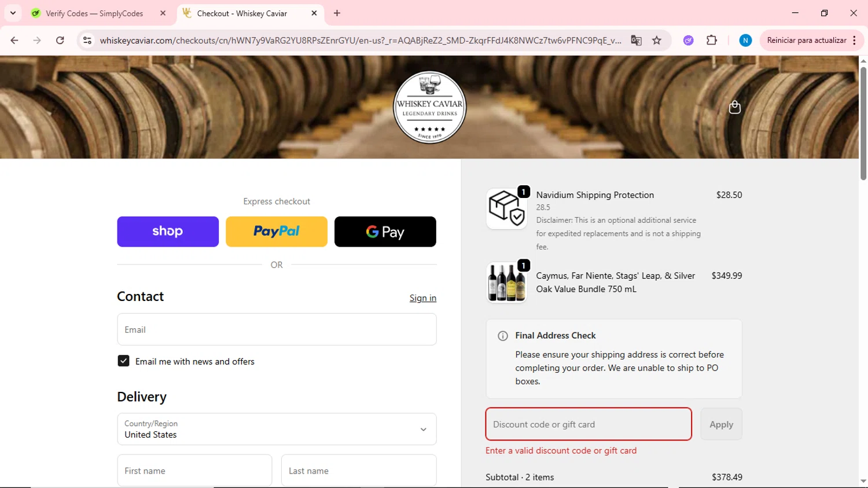Click Navidium Shipping Protection product thumbnail
868x488 pixels.
[x=506, y=208]
